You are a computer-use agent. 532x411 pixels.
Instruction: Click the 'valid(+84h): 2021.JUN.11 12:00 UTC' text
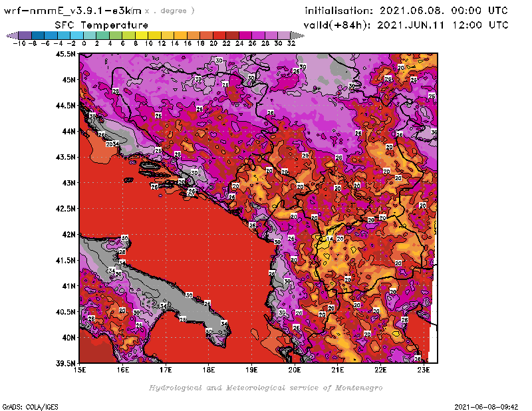point(406,25)
